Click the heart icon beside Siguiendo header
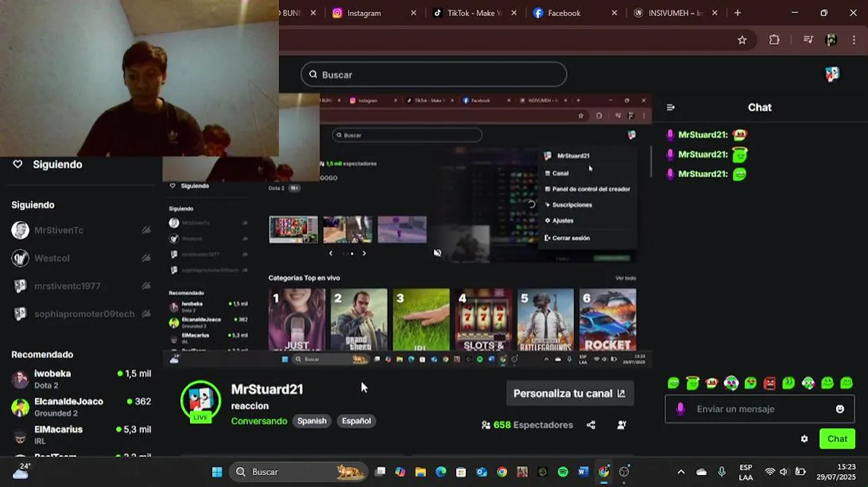This screenshot has width=868, height=487. tap(18, 164)
